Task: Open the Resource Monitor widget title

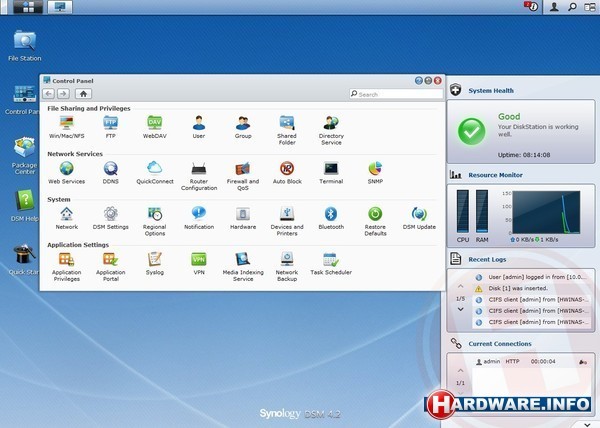Action: click(496, 175)
